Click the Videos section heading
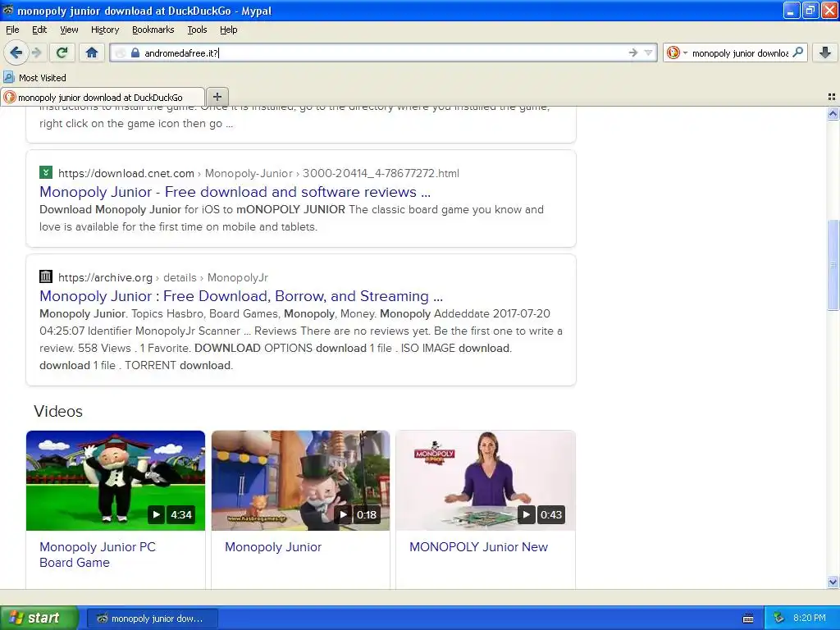 58,411
